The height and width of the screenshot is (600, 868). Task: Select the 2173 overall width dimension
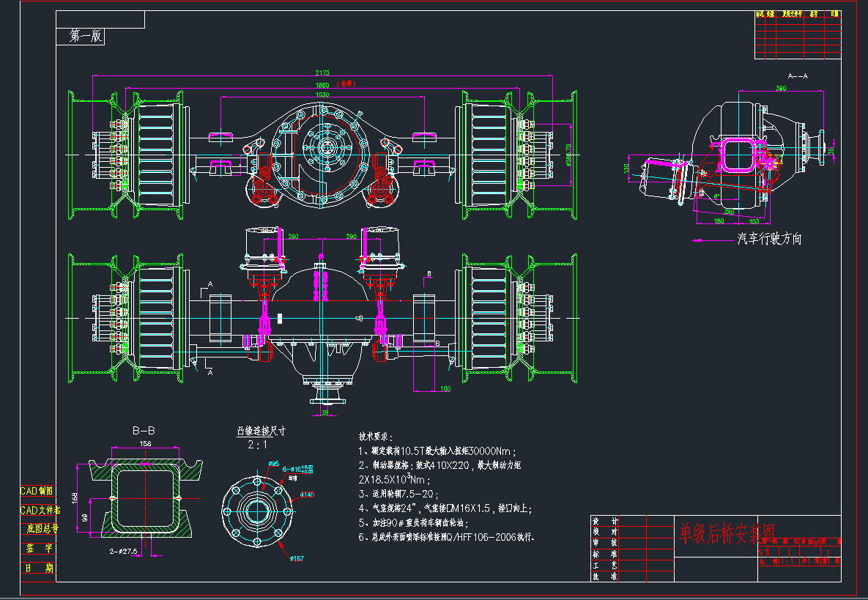point(322,73)
